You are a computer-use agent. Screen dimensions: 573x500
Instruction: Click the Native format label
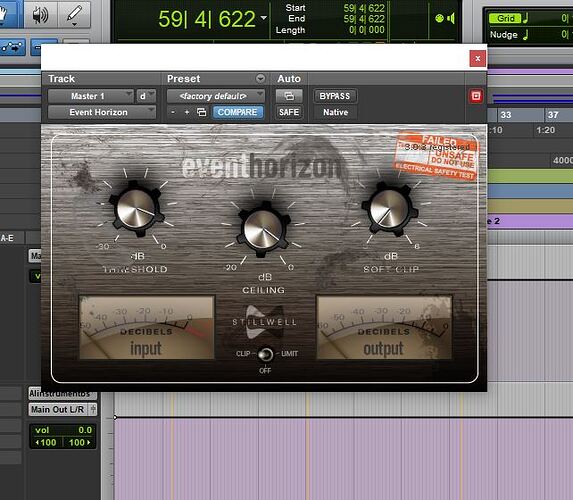coord(335,112)
